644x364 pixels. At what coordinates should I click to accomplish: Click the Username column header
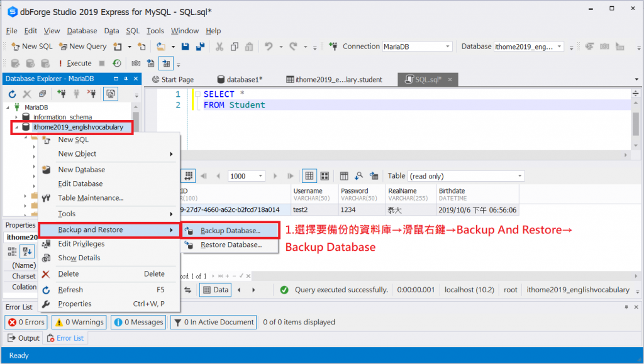[314, 194]
